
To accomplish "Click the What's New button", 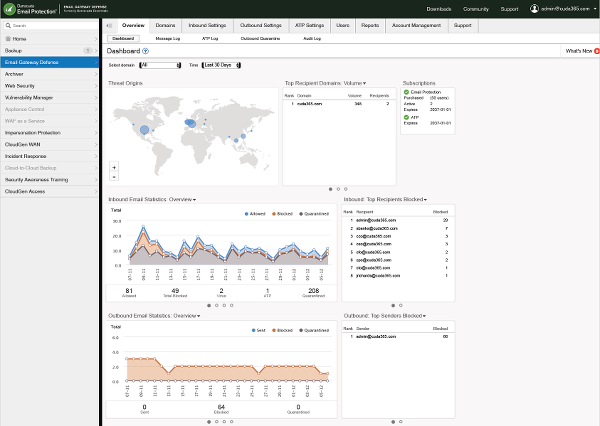I will click(579, 51).
